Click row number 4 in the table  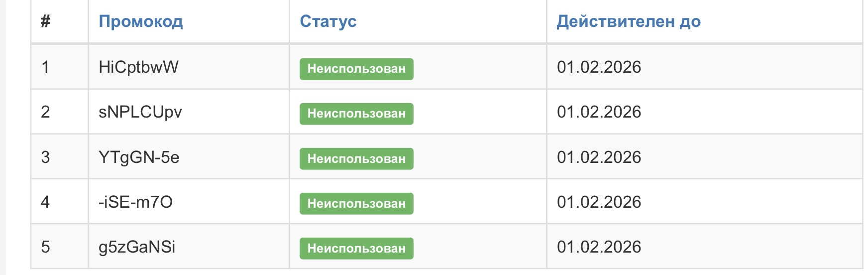tap(45, 202)
